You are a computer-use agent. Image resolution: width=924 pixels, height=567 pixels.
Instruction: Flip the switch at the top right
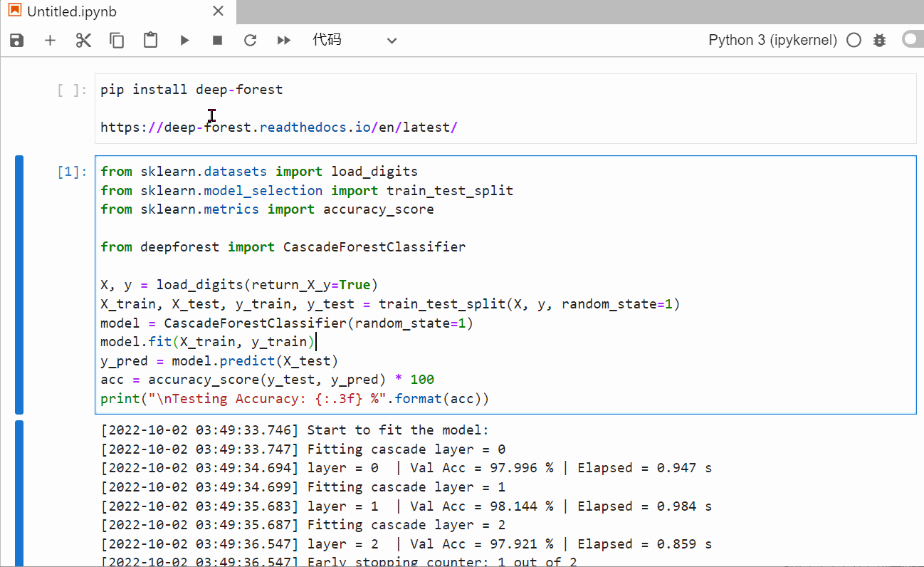pyautogui.click(x=912, y=39)
